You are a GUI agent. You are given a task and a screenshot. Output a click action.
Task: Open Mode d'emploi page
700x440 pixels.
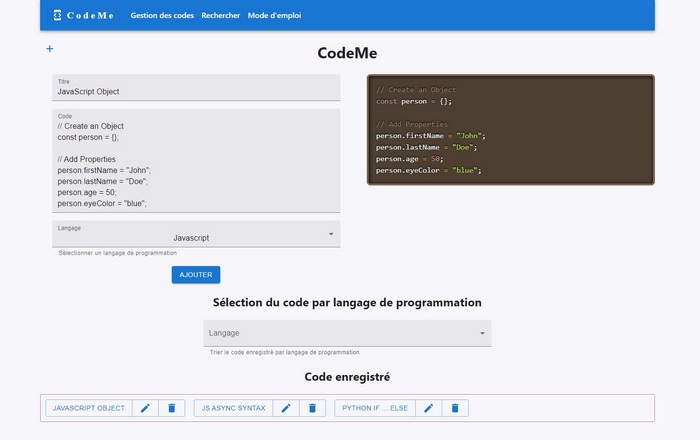tap(274, 15)
